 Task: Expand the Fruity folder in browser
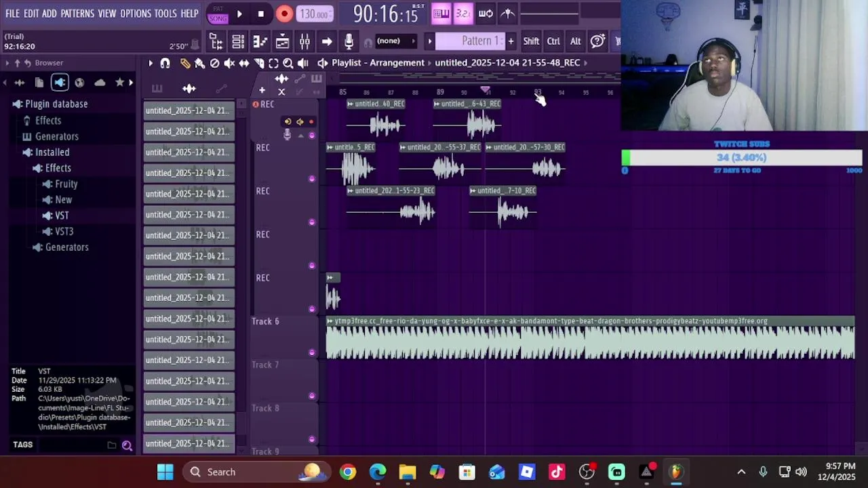click(60, 184)
